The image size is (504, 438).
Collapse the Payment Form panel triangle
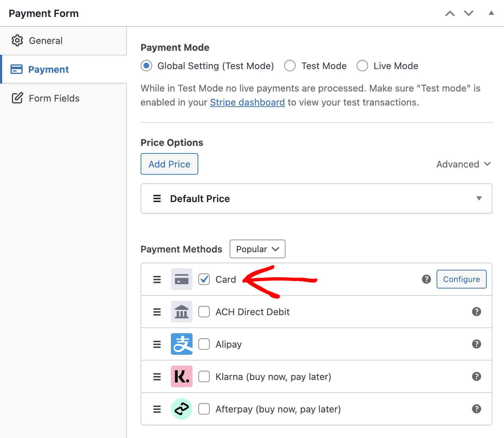coord(491,13)
